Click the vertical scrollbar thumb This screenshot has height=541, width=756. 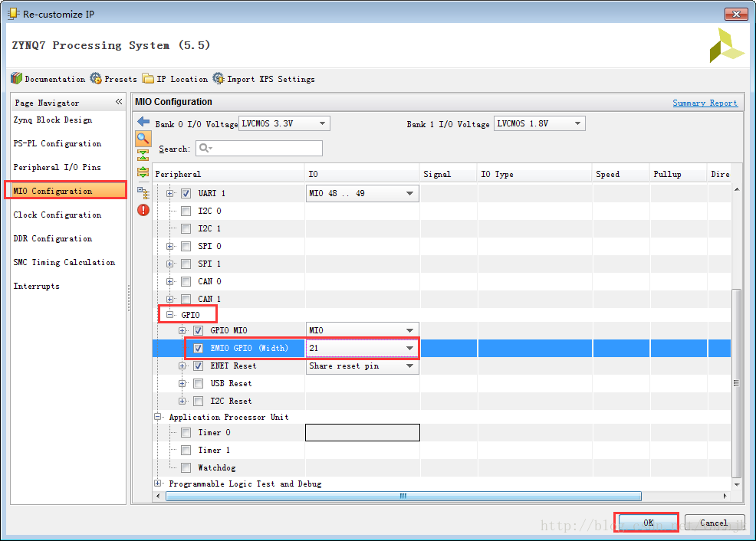[x=736, y=383]
